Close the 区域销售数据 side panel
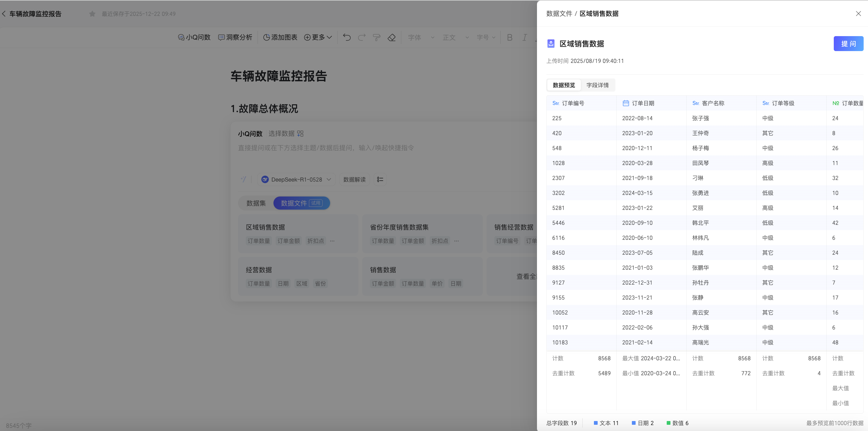The height and width of the screenshot is (431, 868). (x=858, y=13)
